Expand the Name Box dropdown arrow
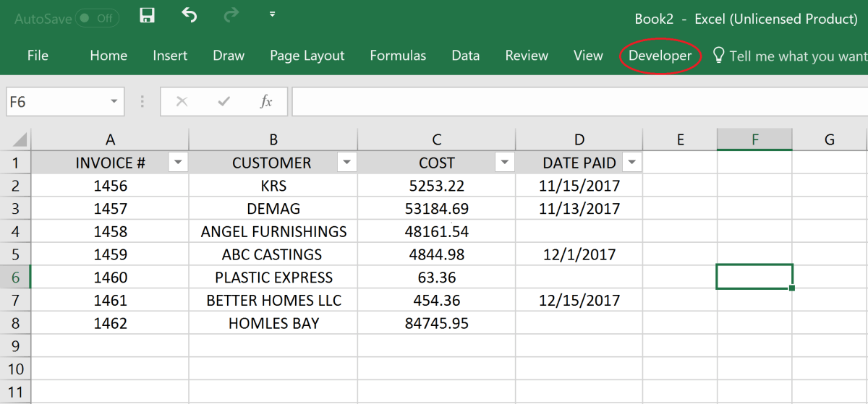 coord(114,102)
